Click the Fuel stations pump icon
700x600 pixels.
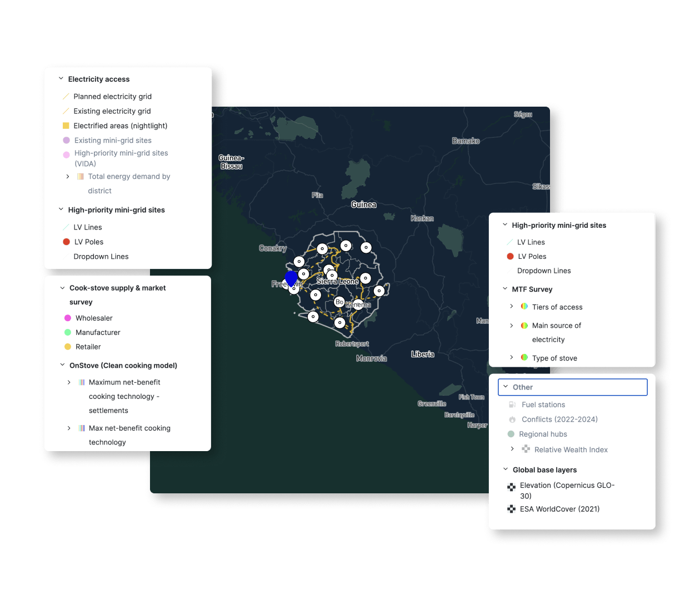[512, 405]
